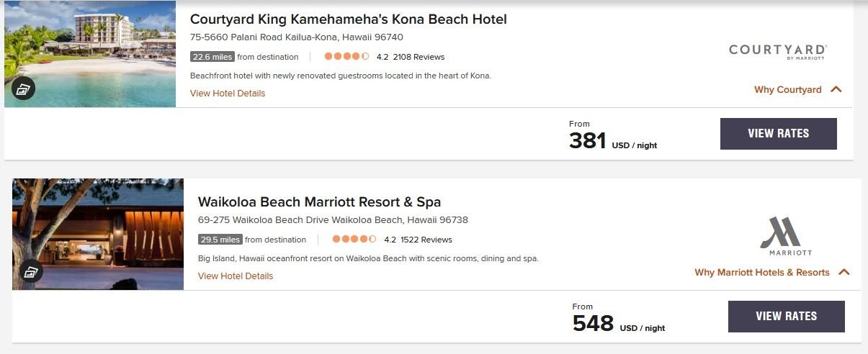
Task: Open photo gallery icon on Waikoloa resort image
Action: [31, 271]
